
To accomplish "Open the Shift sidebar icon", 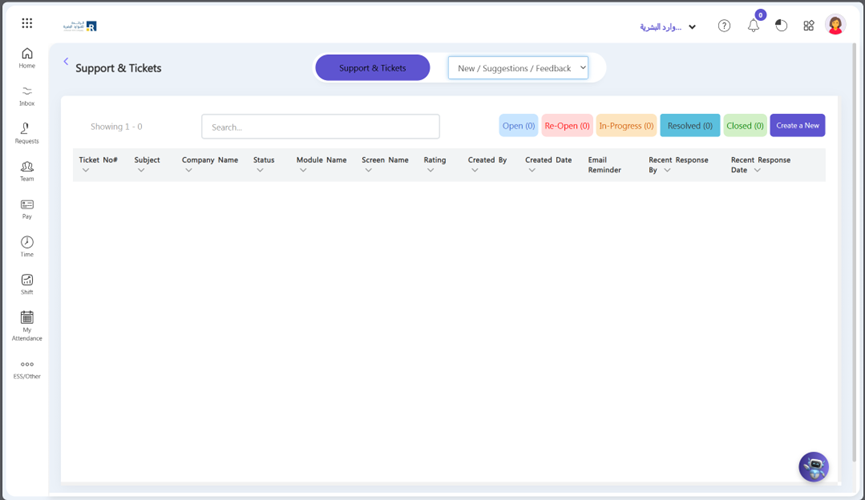I will (27, 281).
